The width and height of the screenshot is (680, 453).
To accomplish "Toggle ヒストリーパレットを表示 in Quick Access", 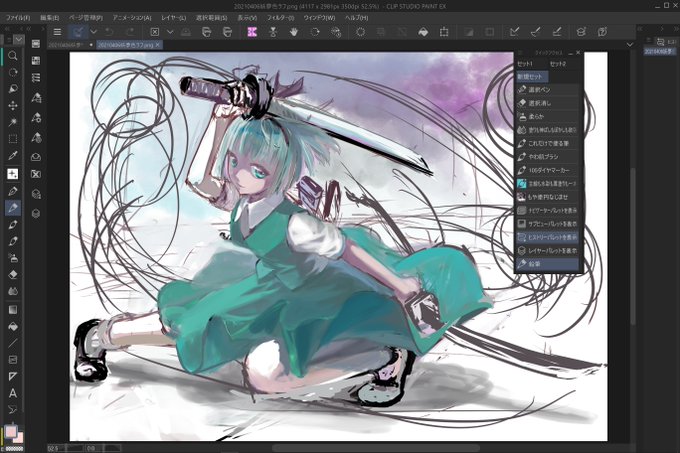I will (548, 237).
